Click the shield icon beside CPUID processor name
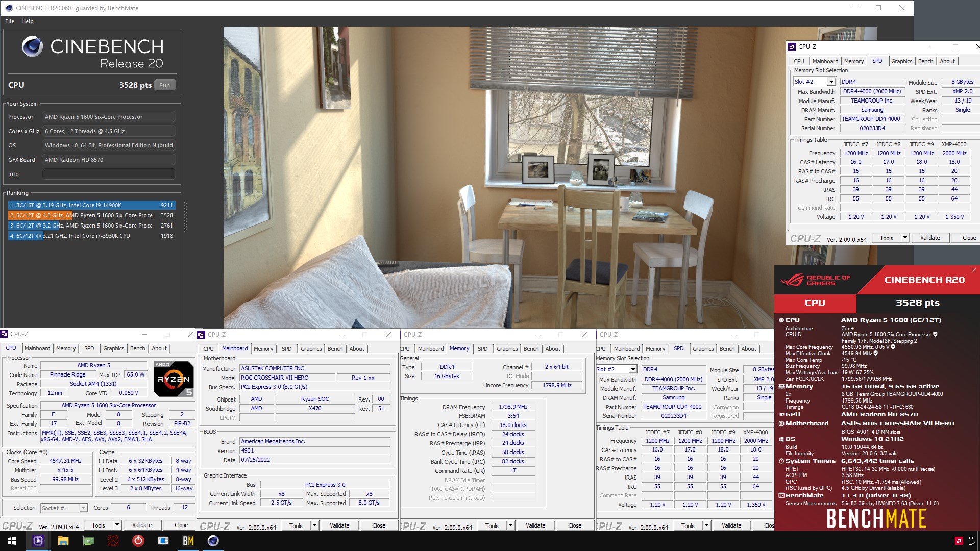 [x=935, y=335]
